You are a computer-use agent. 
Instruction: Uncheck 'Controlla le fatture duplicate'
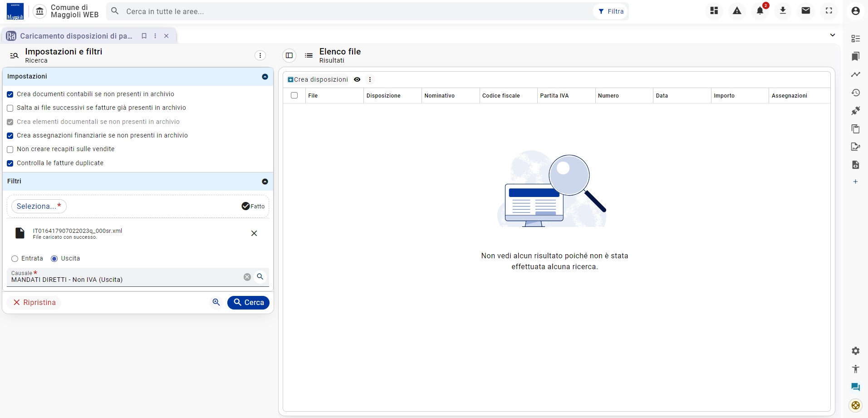point(10,163)
